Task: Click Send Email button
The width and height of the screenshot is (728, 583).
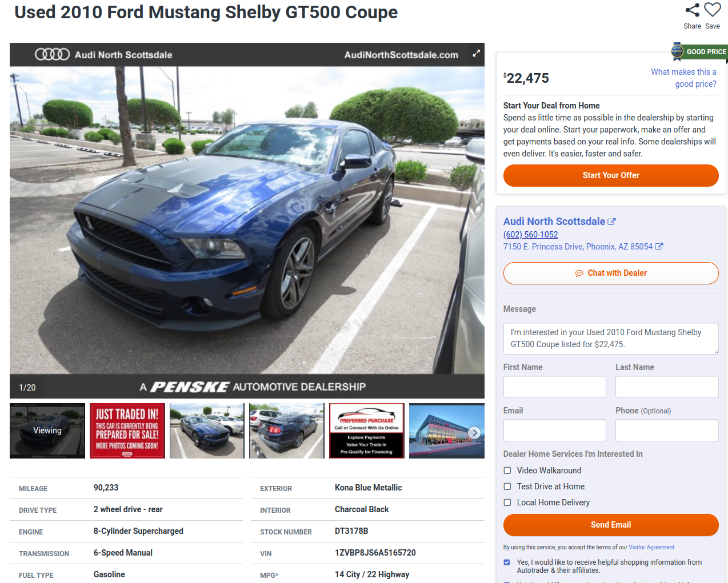Action: click(611, 525)
